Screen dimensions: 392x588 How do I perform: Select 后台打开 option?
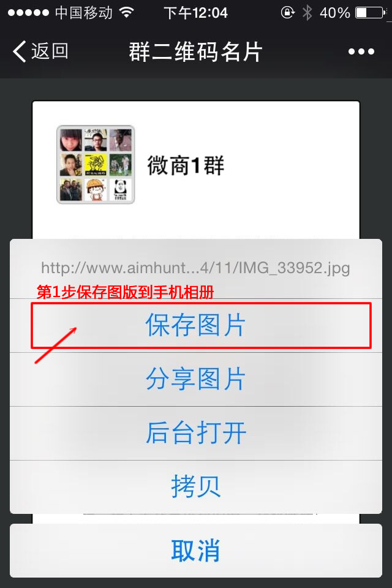(196, 433)
